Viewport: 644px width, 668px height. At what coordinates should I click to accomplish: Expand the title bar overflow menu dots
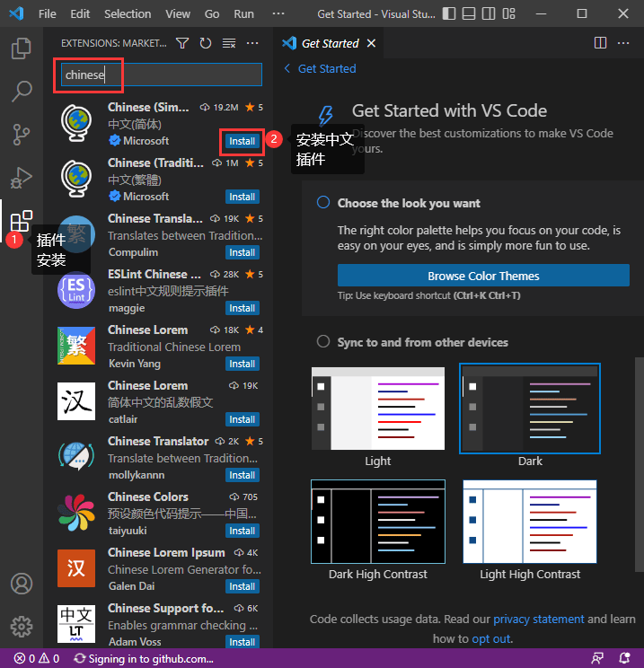[x=278, y=13]
